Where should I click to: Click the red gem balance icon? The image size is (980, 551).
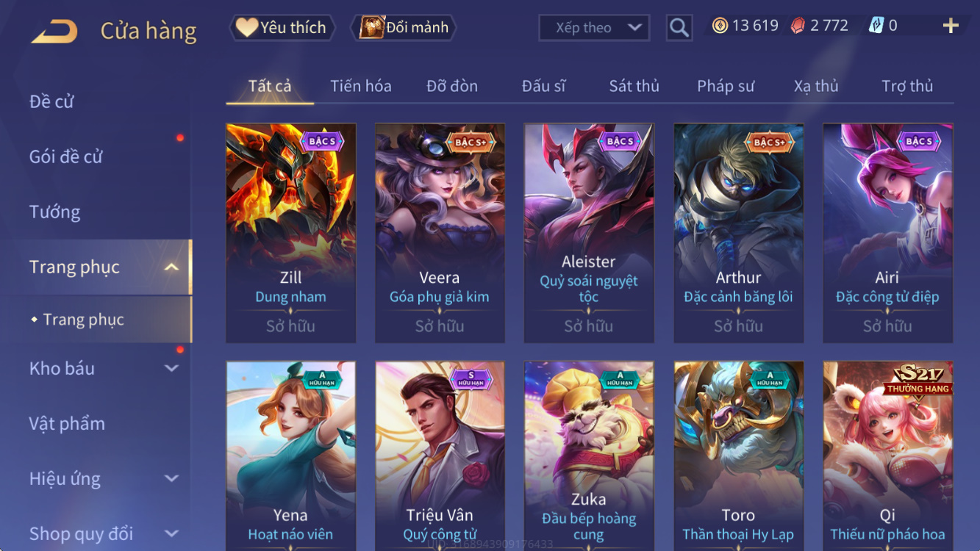[798, 26]
